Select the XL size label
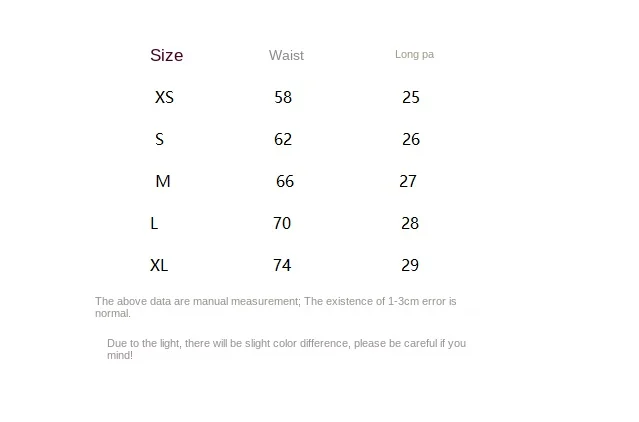This screenshot has width=639, height=422. tap(158, 265)
